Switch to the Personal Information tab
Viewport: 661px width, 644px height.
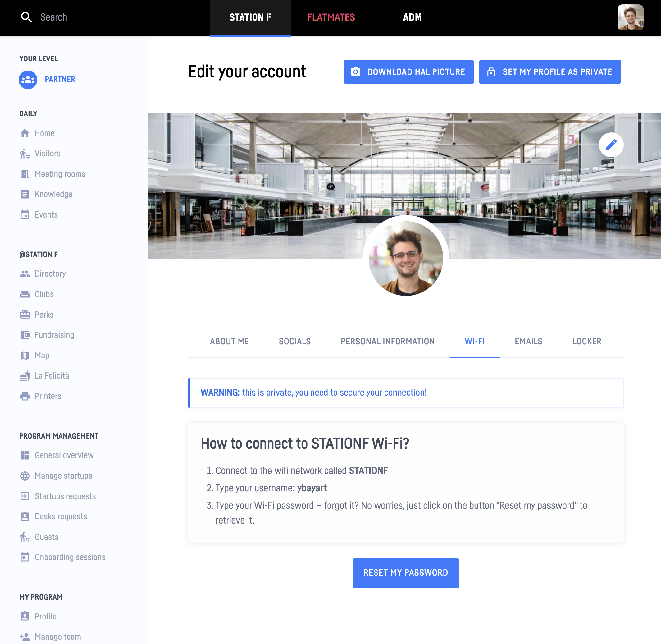[387, 341]
